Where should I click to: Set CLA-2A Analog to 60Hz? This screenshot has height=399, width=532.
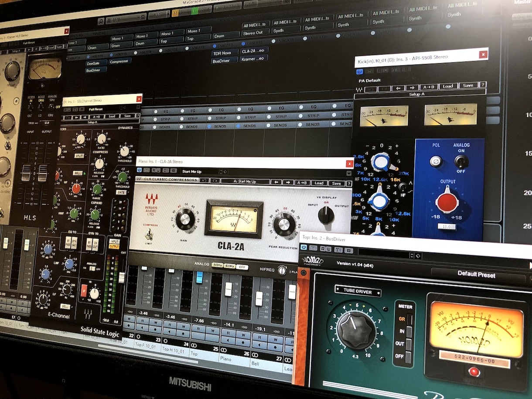(230, 266)
